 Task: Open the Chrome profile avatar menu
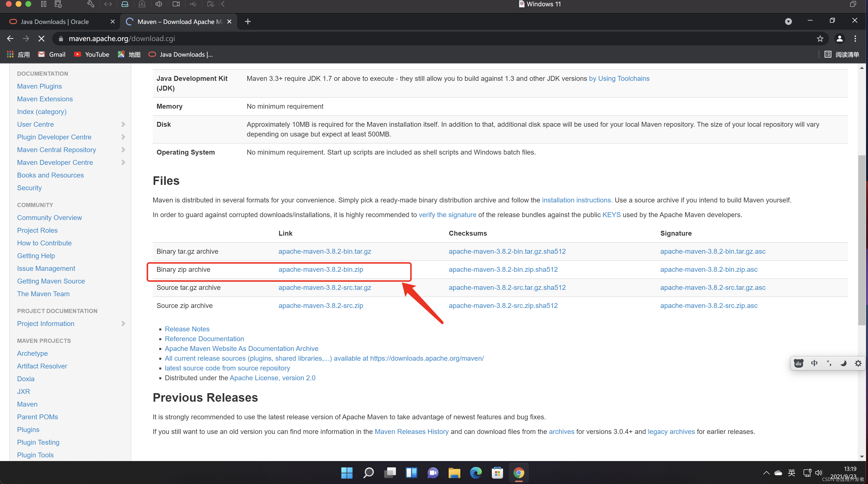pyautogui.click(x=839, y=39)
